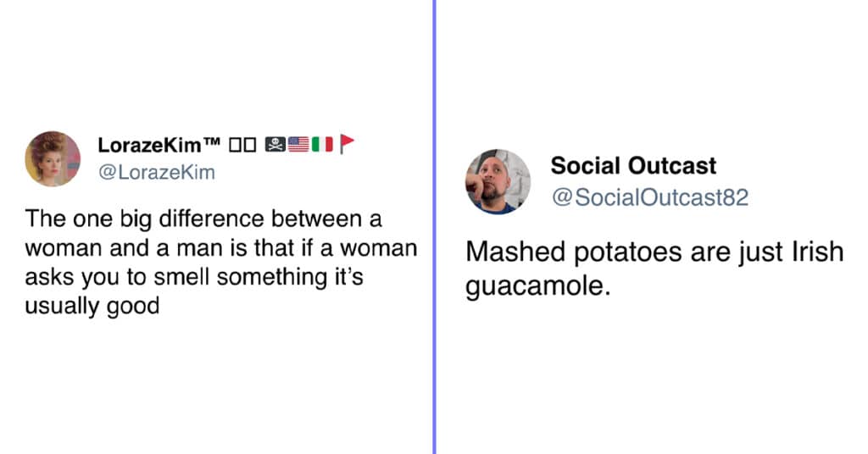868x454 pixels.
Task: Click the United States flag emoji
Action: 298,144
